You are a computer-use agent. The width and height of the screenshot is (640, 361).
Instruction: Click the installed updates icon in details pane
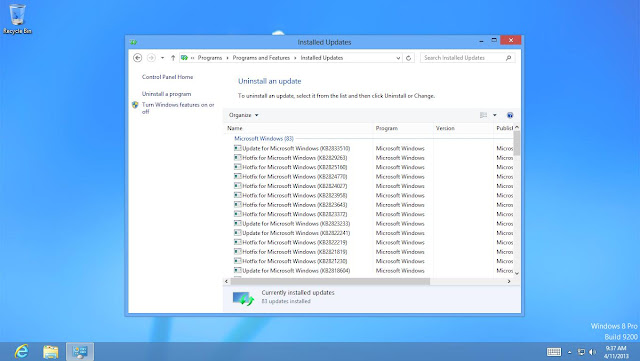[x=243, y=299]
